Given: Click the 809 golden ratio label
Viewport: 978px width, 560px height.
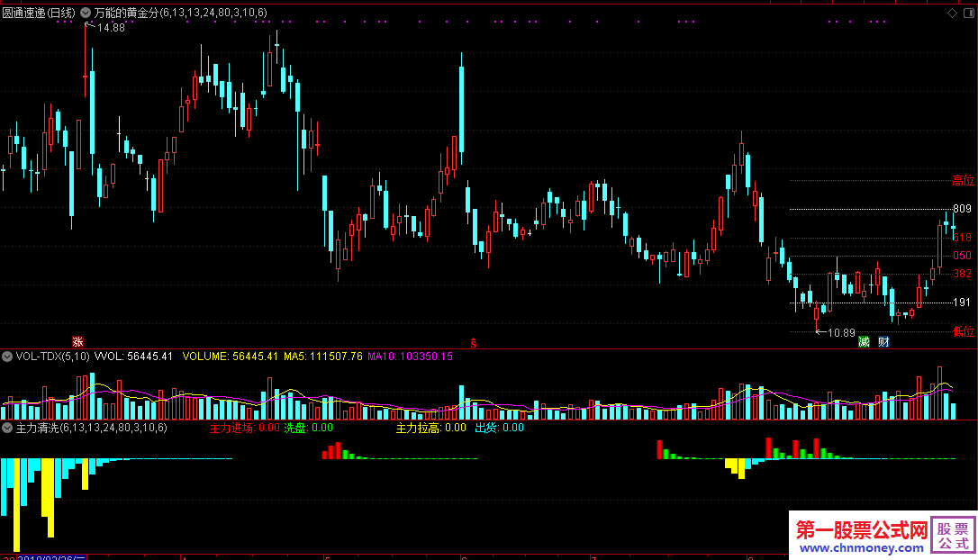Looking at the screenshot, I should pos(963,208).
